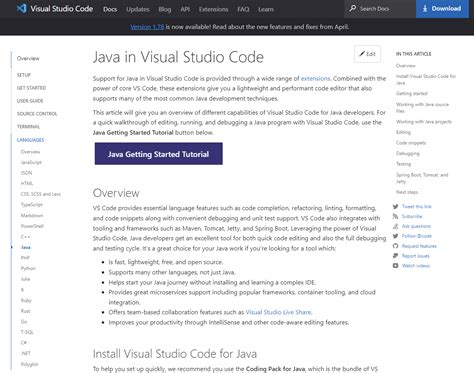Open the Updates page in the top nav
Image resolution: width=474 pixels, height=373 pixels.
point(138,9)
